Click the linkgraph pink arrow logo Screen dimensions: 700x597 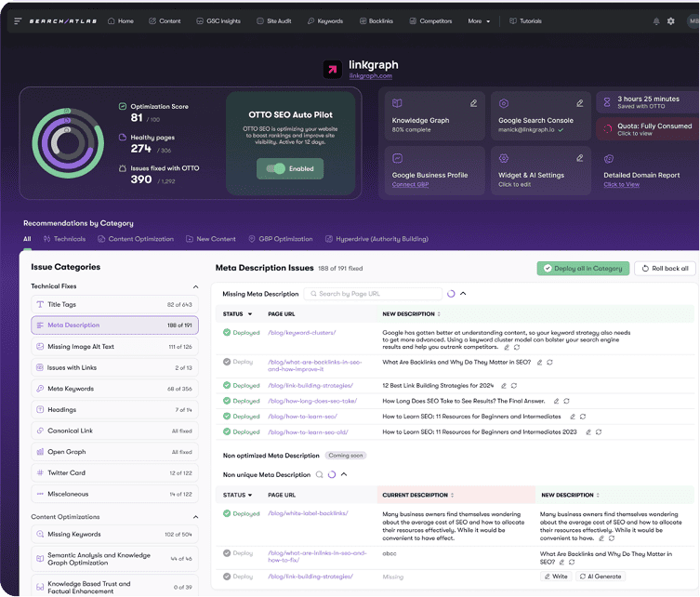click(333, 70)
